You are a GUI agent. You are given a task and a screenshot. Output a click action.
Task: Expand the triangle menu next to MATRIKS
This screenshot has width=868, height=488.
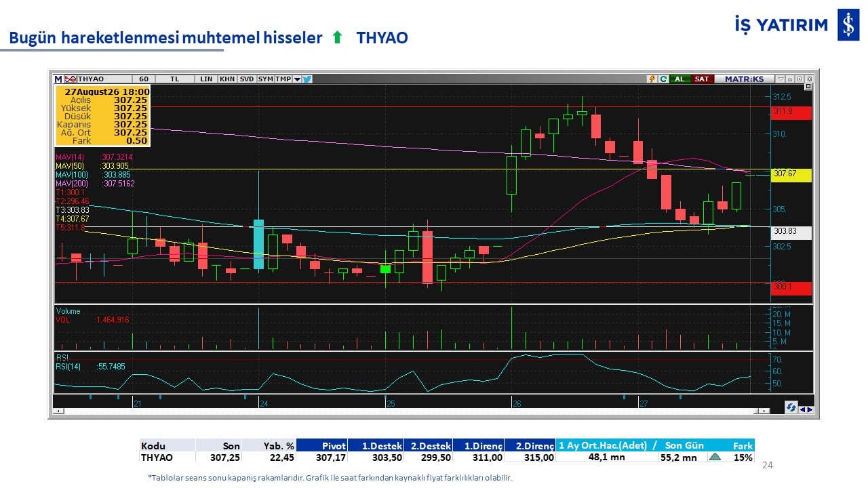pos(781,79)
